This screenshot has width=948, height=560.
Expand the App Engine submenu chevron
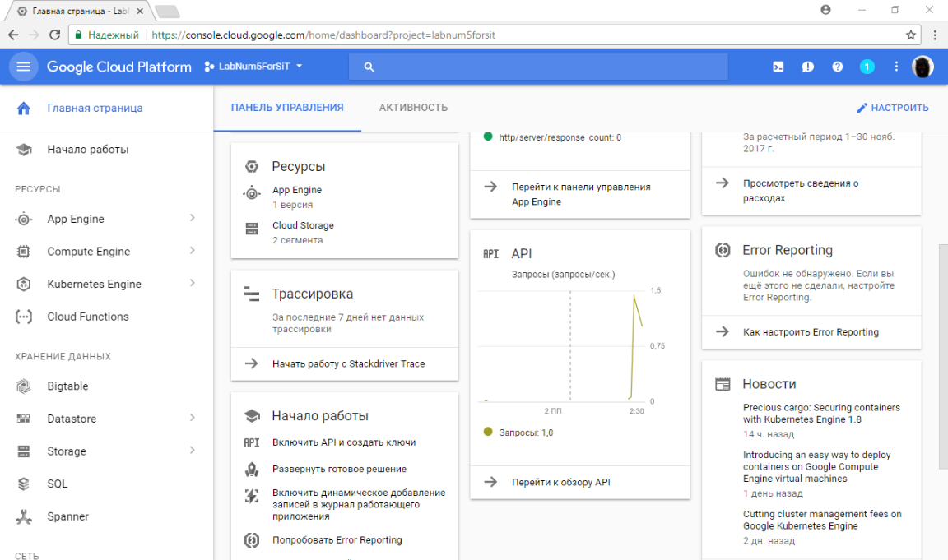(x=193, y=218)
